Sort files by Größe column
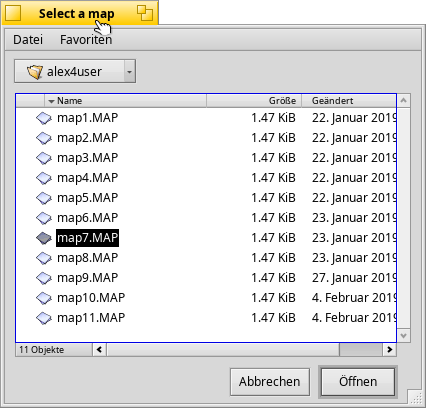The height and width of the screenshot is (408, 426). click(x=254, y=101)
